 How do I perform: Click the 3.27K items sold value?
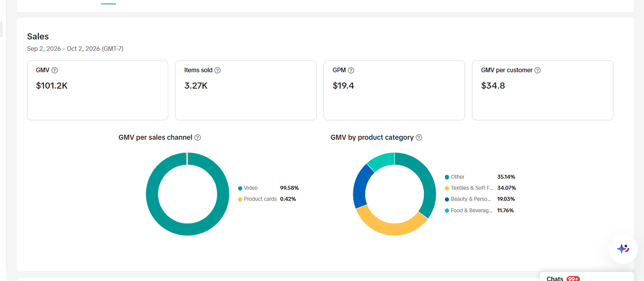pos(196,86)
